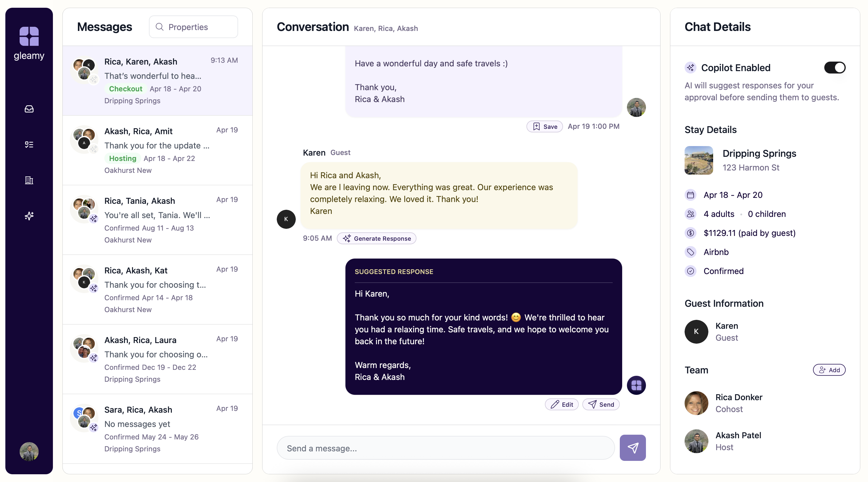Click the tag icon beside Airbnb
Image resolution: width=868 pixels, height=482 pixels.
coord(691,252)
